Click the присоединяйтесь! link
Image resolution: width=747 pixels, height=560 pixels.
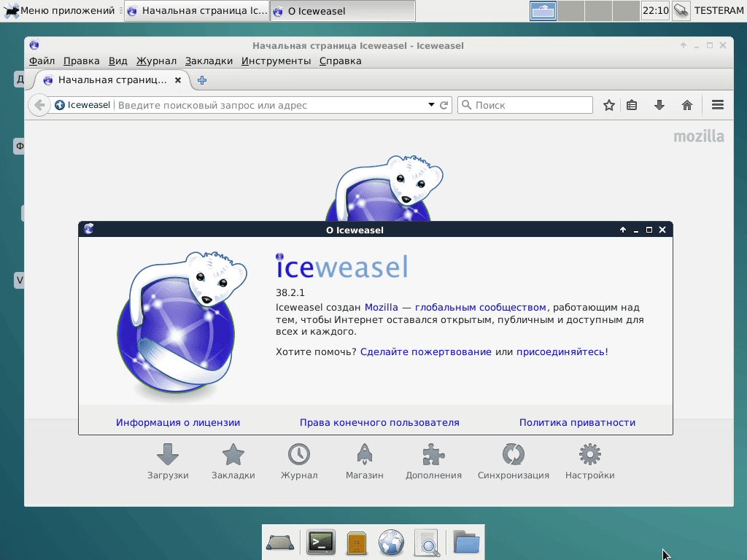coord(562,352)
